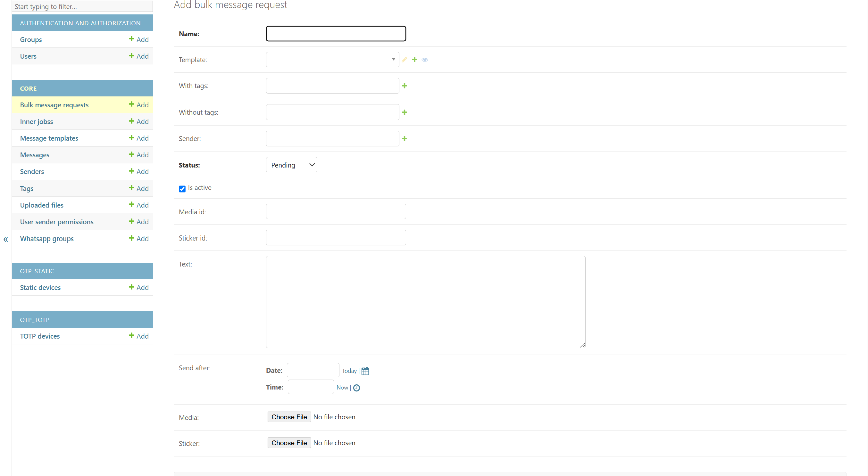This screenshot has width=868, height=476.
Task: Click the green plus beside With tags
Action: [x=404, y=86]
